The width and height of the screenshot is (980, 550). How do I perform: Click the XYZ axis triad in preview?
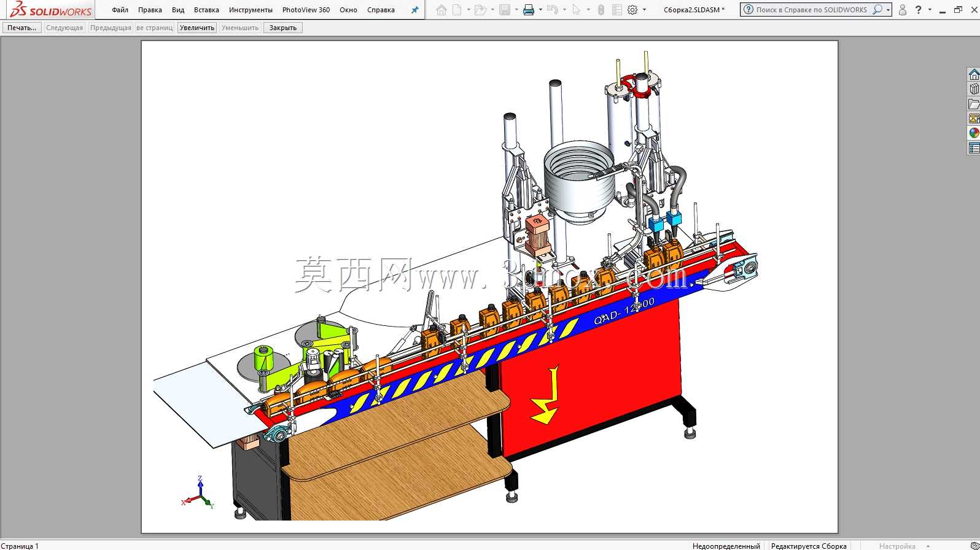pos(198,493)
